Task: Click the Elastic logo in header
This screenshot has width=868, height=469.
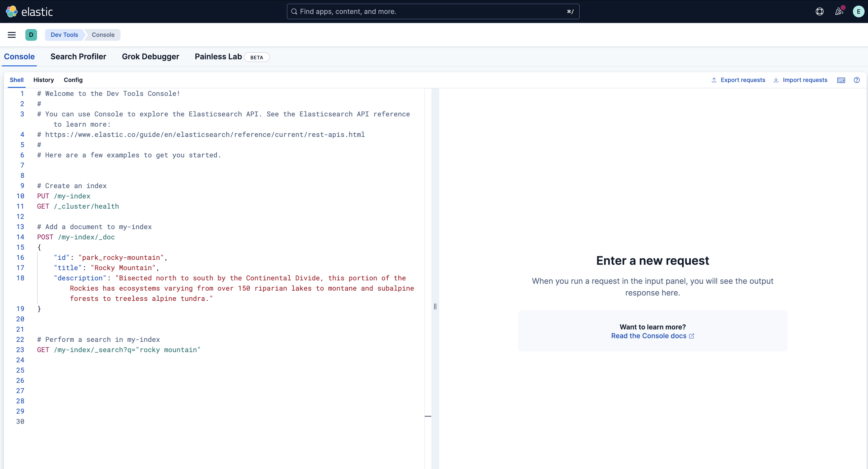Action: (x=29, y=11)
